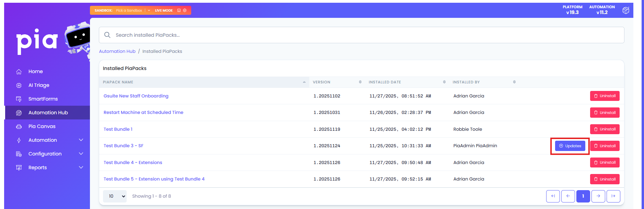Click Robbie Toole installed-by cell
Image resolution: width=644 pixels, height=209 pixels.
tap(468, 129)
